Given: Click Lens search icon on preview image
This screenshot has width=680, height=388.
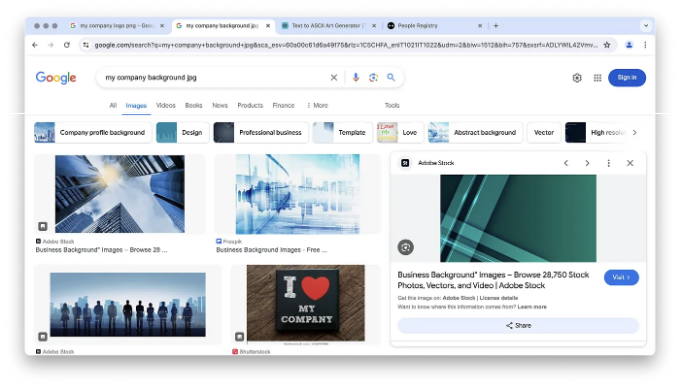Looking at the screenshot, I should 405,248.
